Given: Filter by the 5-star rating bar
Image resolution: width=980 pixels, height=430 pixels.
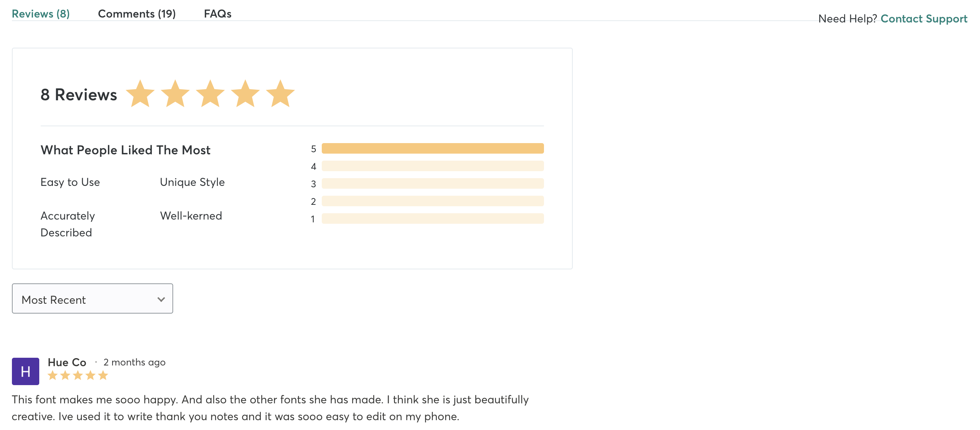Looking at the screenshot, I should 433,148.
